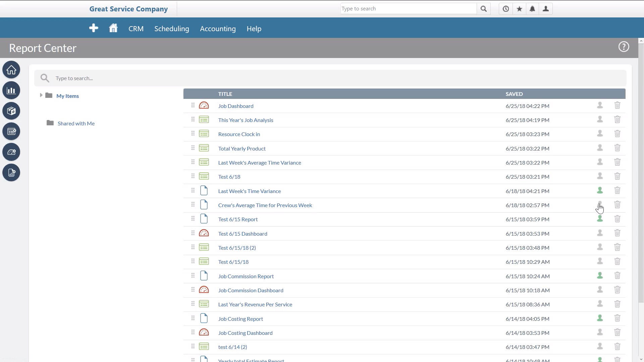Select the sidebar list report icon

(11, 131)
